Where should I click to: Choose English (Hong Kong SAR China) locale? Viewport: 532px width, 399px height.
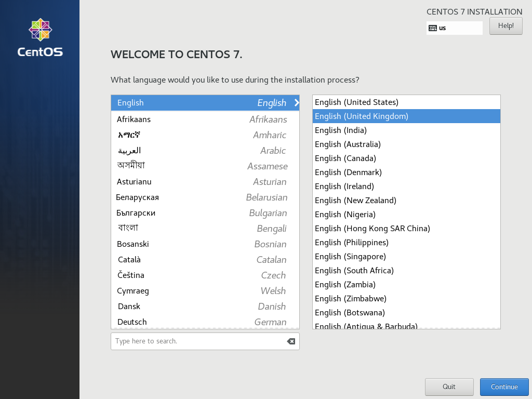(x=406, y=229)
